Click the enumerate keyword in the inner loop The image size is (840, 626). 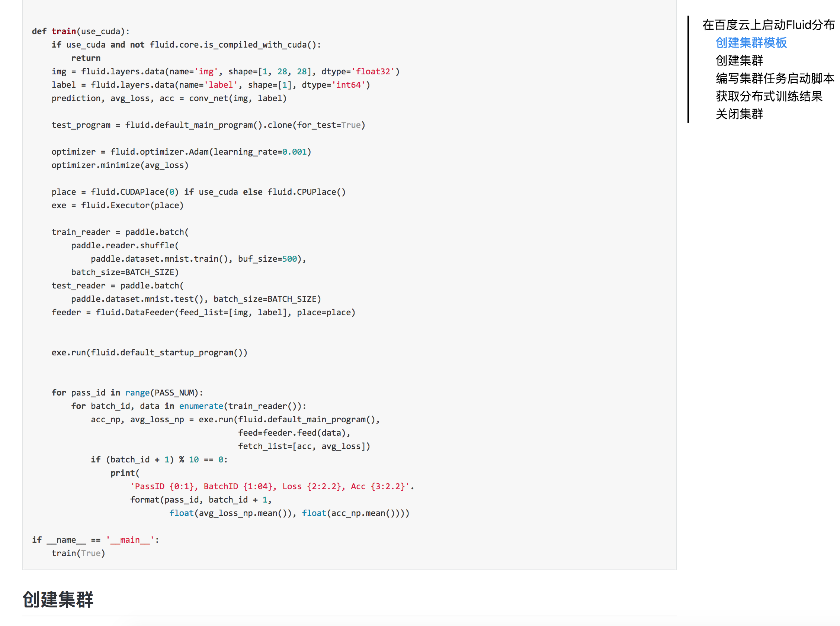201,406
